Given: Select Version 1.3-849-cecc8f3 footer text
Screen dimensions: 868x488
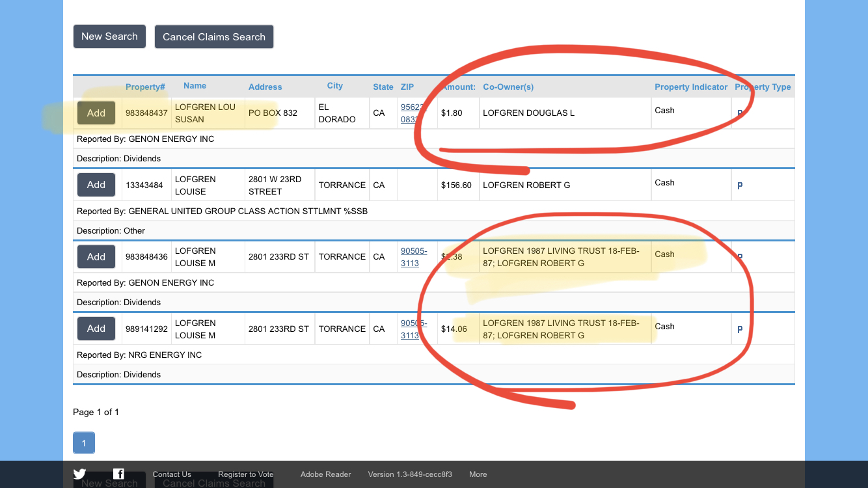Looking at the screenshot, I should 410,474.
